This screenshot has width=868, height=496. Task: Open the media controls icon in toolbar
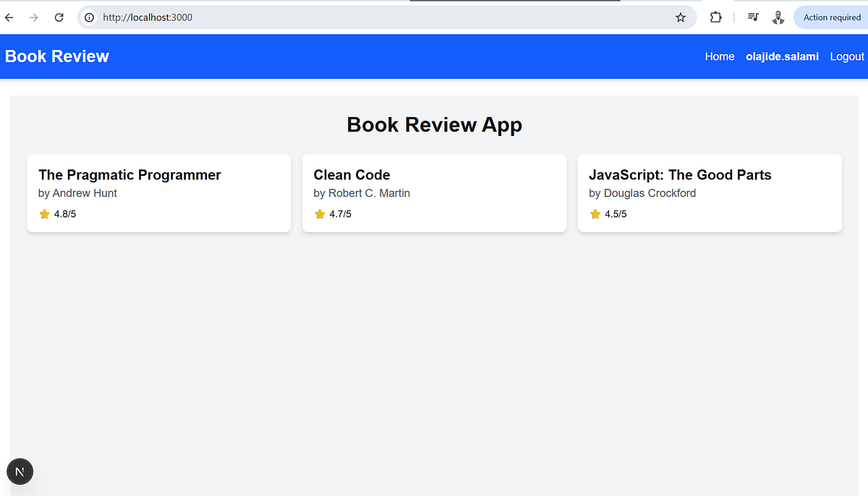(752, 17)
